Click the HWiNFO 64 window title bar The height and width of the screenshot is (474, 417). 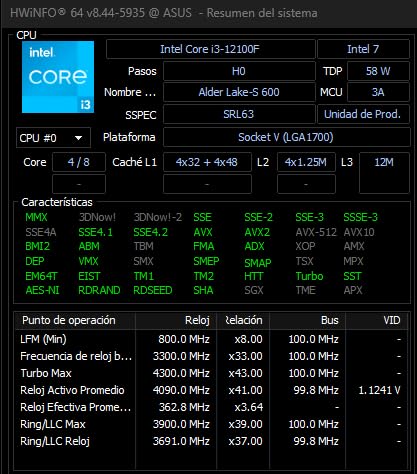coord(208,13)
